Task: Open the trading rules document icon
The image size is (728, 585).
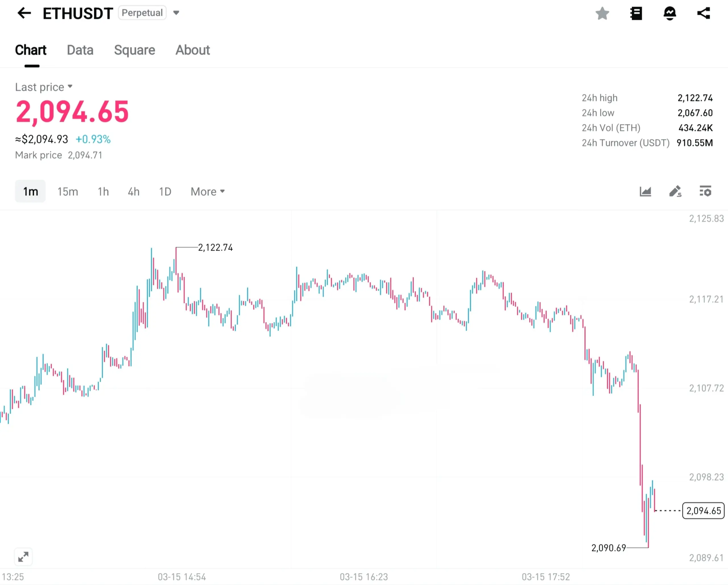Action: click(636, 14)
